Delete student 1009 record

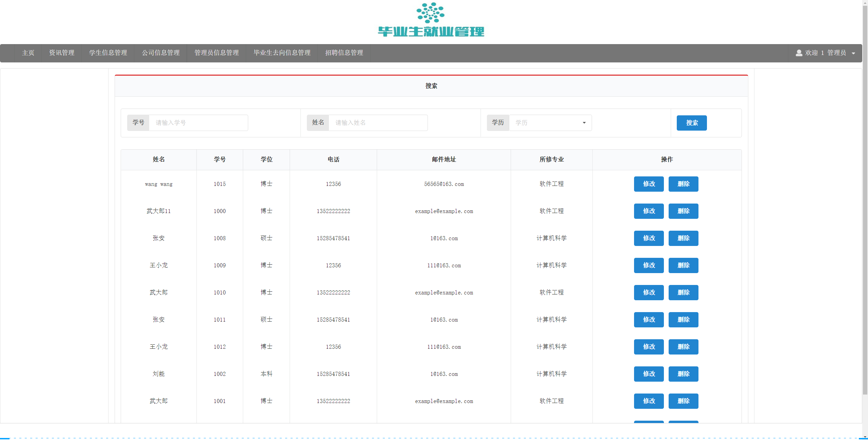coord(684,265)
